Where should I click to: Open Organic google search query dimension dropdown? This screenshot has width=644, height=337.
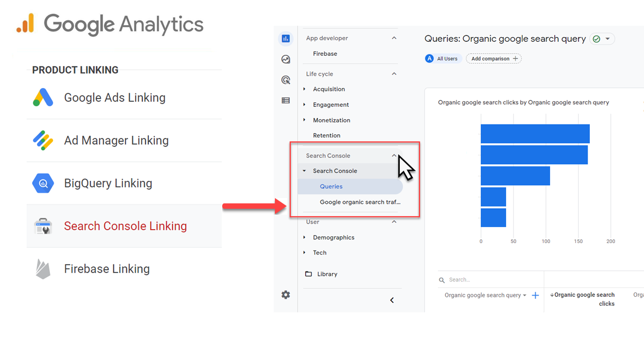click(x=524, y=296)
